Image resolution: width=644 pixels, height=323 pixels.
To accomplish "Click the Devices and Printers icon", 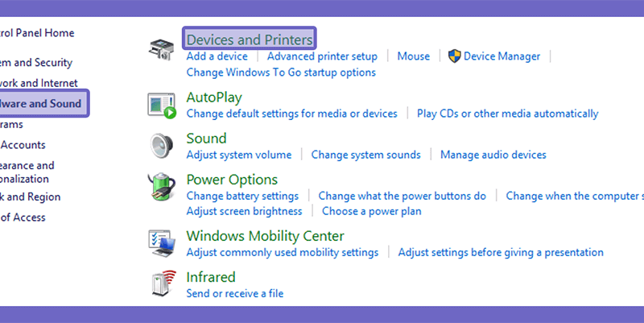I will 162,50.
